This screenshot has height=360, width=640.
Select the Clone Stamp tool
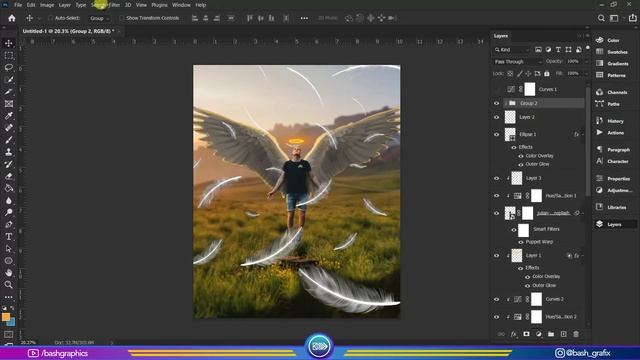[9, 152]
